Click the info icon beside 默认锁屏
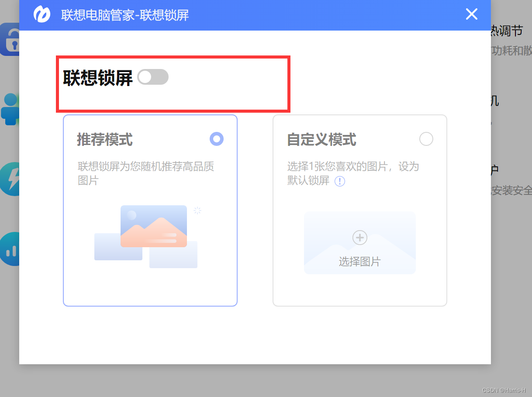 340,181
